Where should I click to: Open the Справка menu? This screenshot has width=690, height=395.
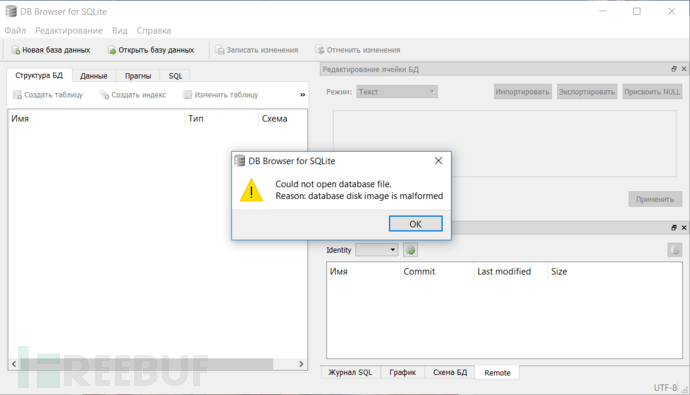click(x=154, y=30)
